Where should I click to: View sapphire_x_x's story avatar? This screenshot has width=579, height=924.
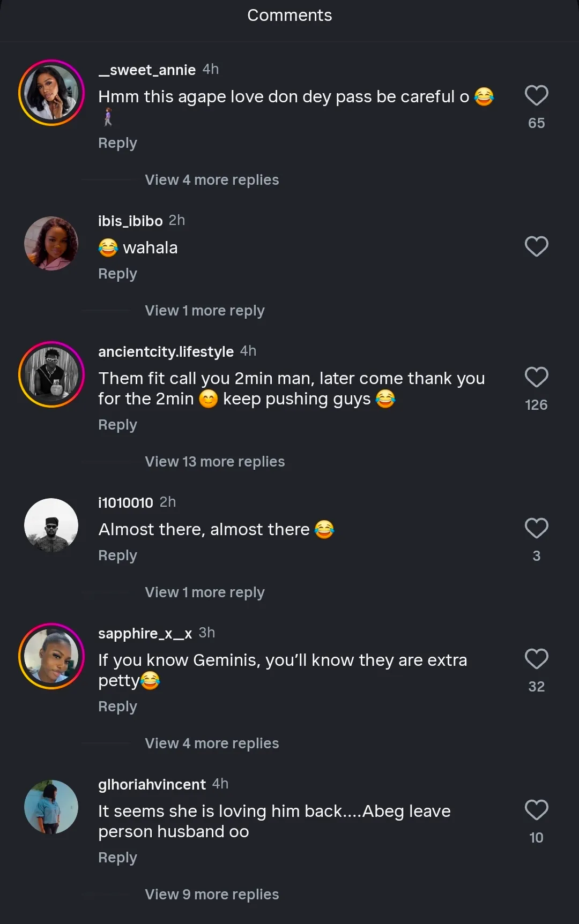(x=51, y=656)
